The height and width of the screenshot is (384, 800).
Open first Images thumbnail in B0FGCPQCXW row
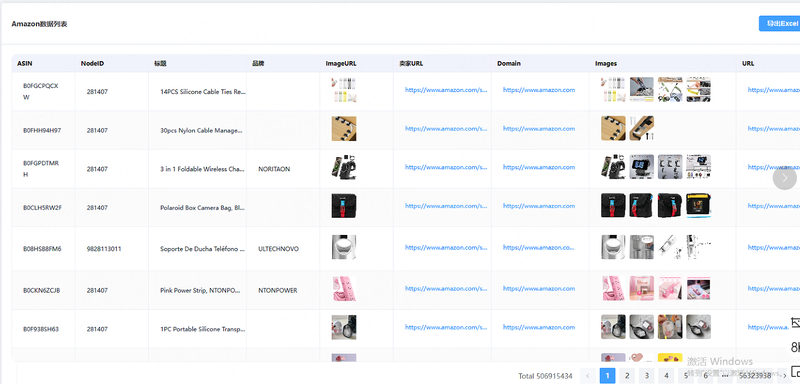coord(613,90)
